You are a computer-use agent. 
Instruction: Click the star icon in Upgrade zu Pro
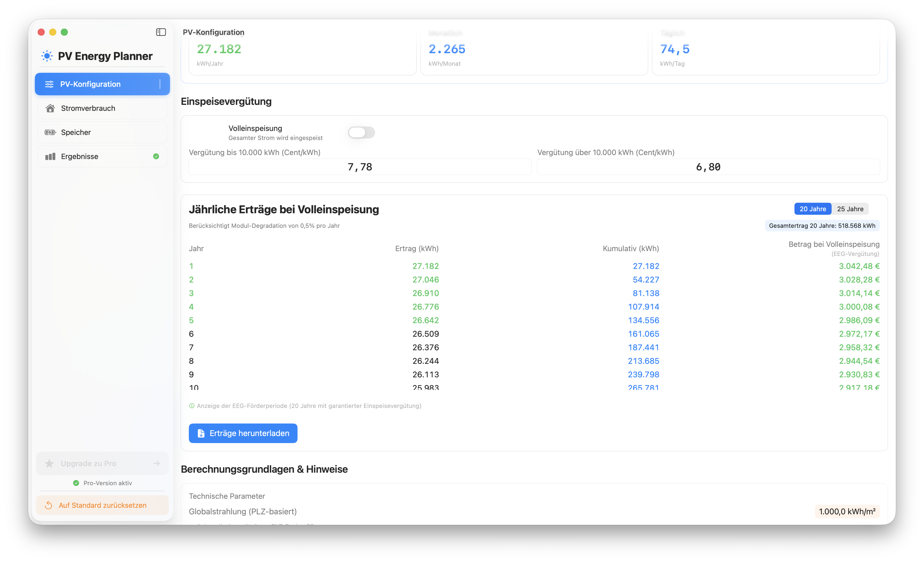click(49, 463)
